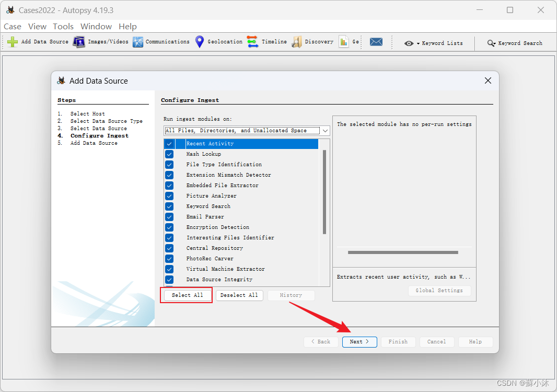Open the Run ingest modules on dropdown

tap(247, 131)
